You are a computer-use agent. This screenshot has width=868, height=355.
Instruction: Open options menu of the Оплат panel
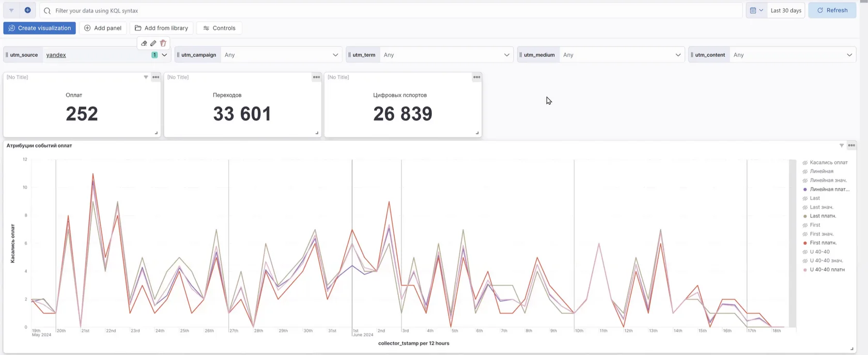pos(156,77)
